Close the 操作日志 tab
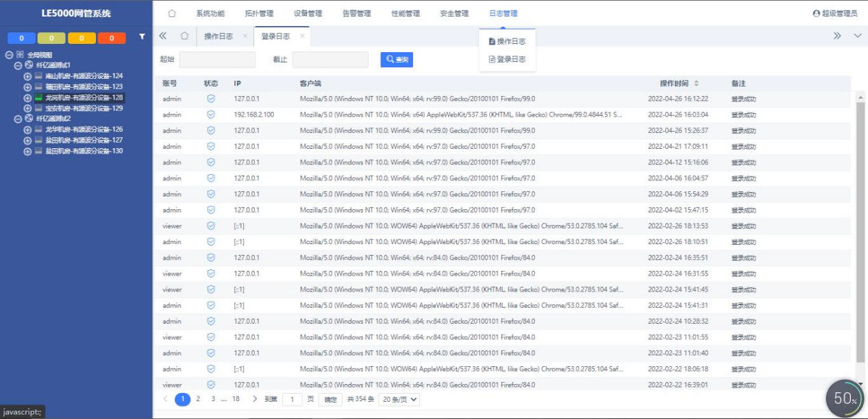Viewport: 868px width, 419px height. click(245, 36)
